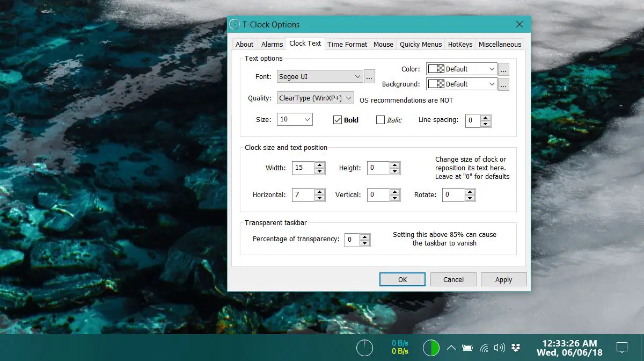Click the Width value input field
The image size is (644, 361).
click(x=303, y=168)
